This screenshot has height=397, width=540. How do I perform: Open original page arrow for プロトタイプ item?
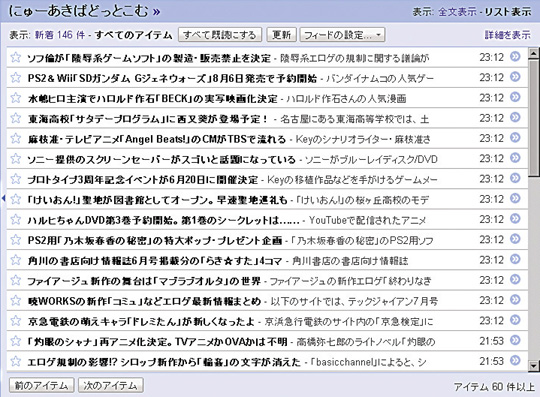(515, 178)
